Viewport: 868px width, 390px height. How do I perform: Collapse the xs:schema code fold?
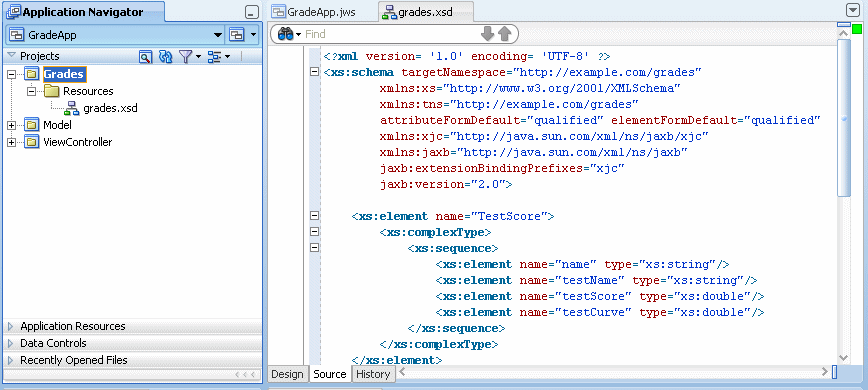[x=314, y=72]
